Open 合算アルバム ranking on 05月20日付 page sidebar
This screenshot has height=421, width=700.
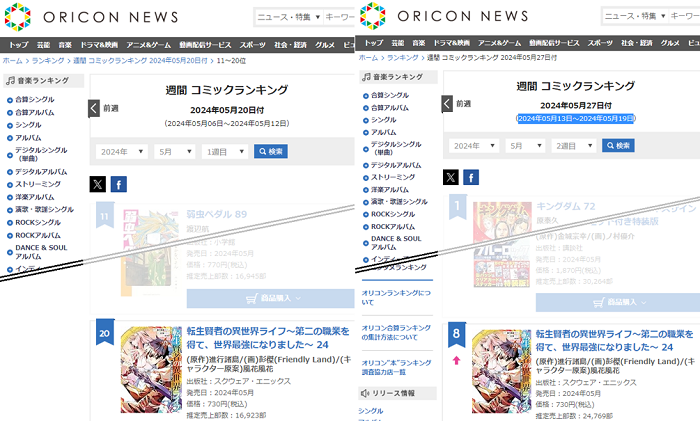coord(35,113)
